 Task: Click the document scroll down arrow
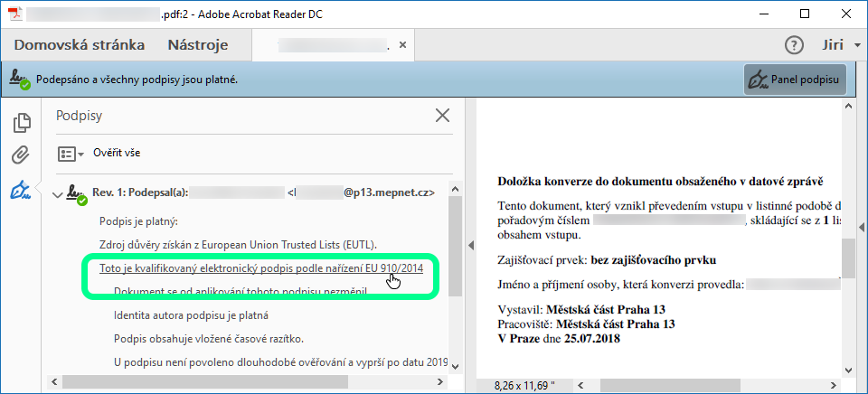[847, 369]
